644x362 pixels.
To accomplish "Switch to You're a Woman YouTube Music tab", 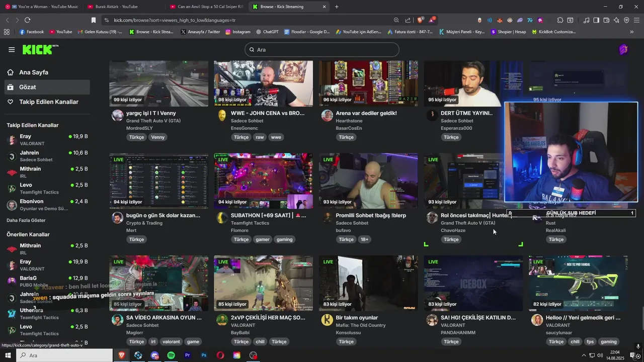I will (41, 7).
